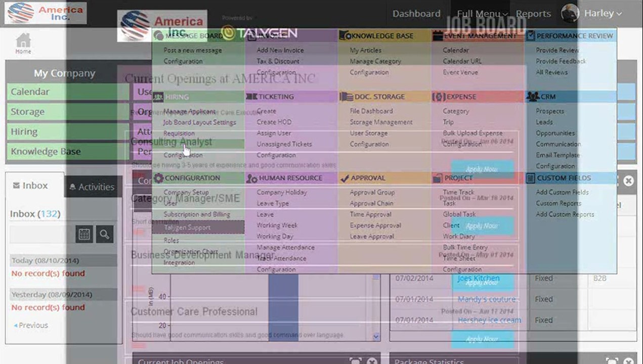The image size is (643, 364).
Task: Click the Performance Review section icon
Action: pos(531,36)
